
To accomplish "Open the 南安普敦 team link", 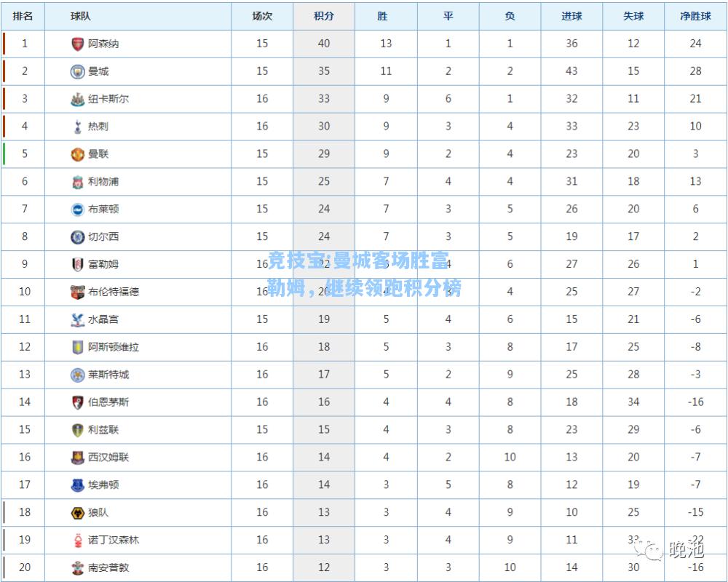I will click(108, 567).
